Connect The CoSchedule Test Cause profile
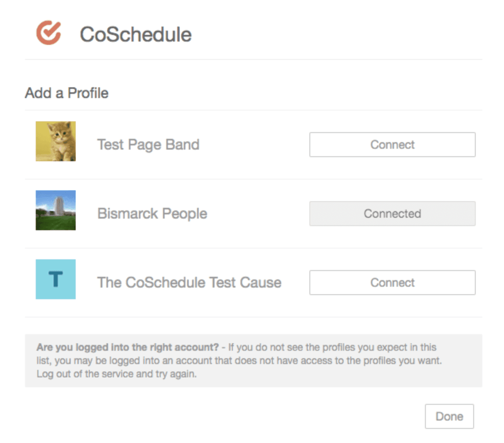Screen dimensions: 504x443 click(392, 283)
